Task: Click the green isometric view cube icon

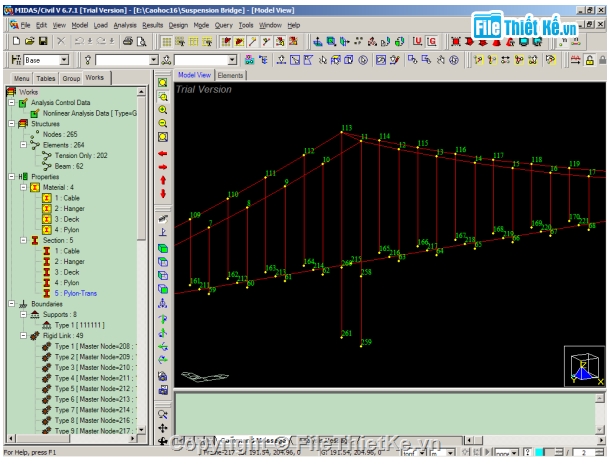Action: (163, 248)
